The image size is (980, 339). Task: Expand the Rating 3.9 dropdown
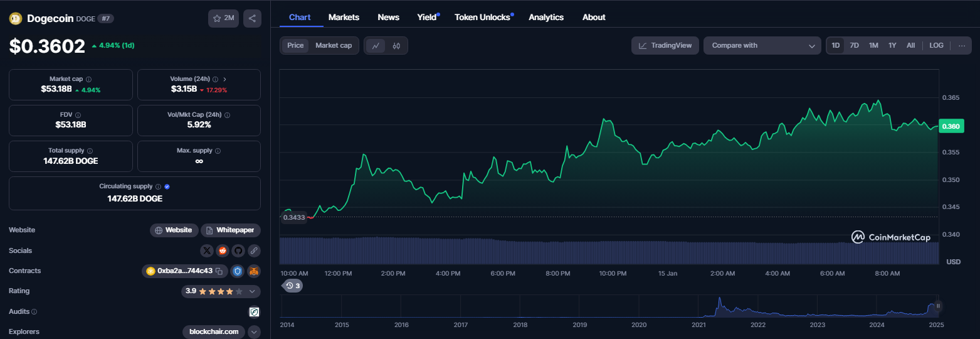252,291
